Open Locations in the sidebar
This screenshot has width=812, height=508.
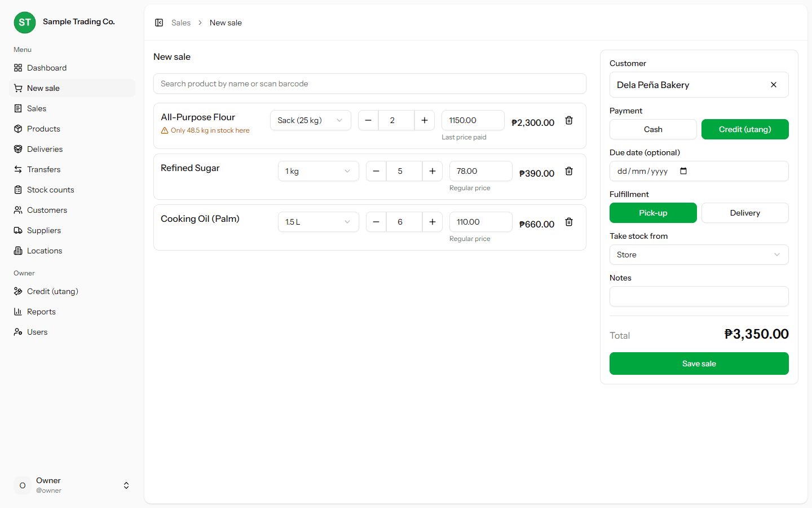click(72, 251)
